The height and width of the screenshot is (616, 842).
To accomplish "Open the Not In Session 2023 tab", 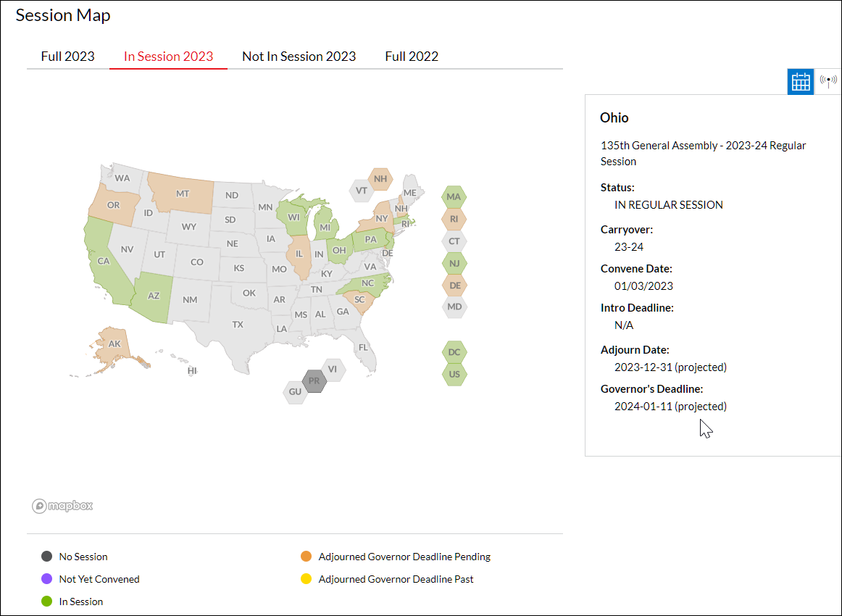I will pyautogui.click(x=299, y=56).
